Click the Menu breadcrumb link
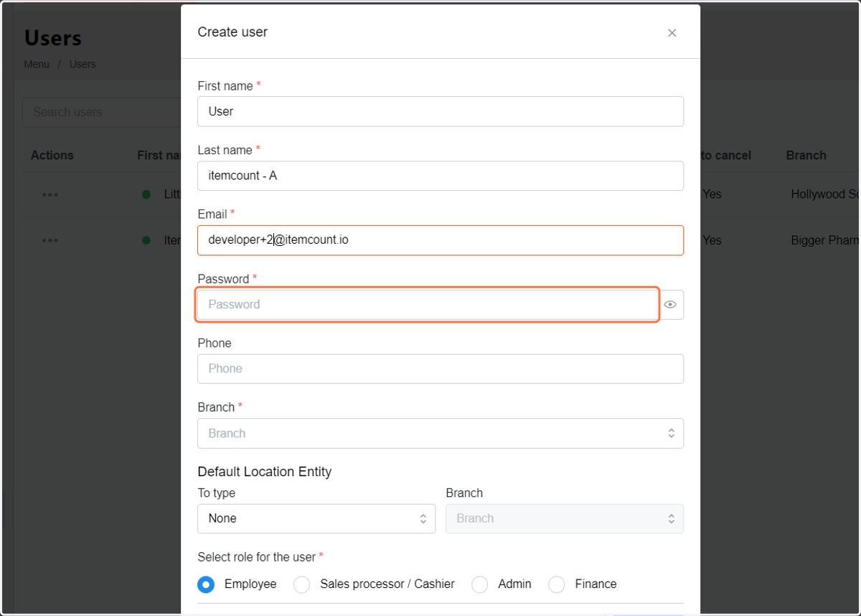The height and width of the screenshot is (616, 861). click(x=37, y=65)
